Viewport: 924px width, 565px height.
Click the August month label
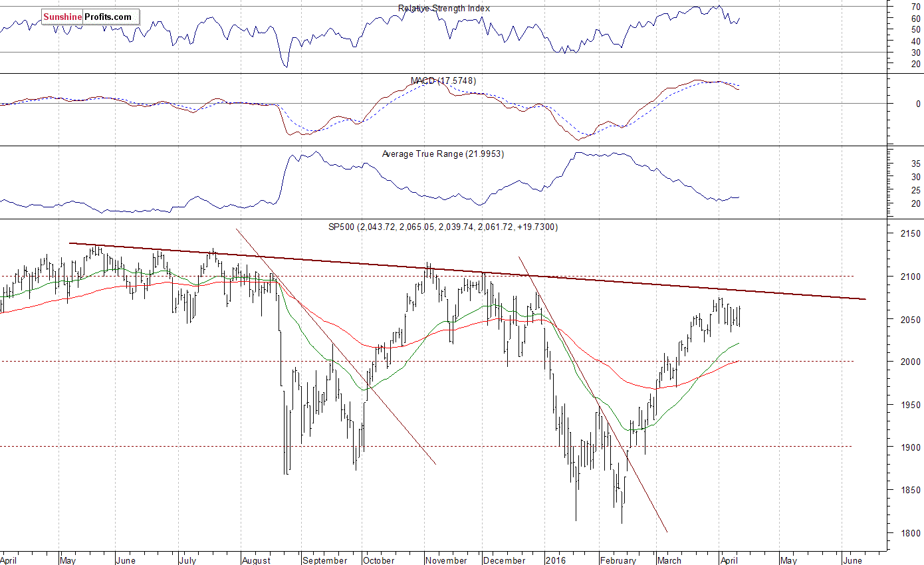click(x=257, y=560)
